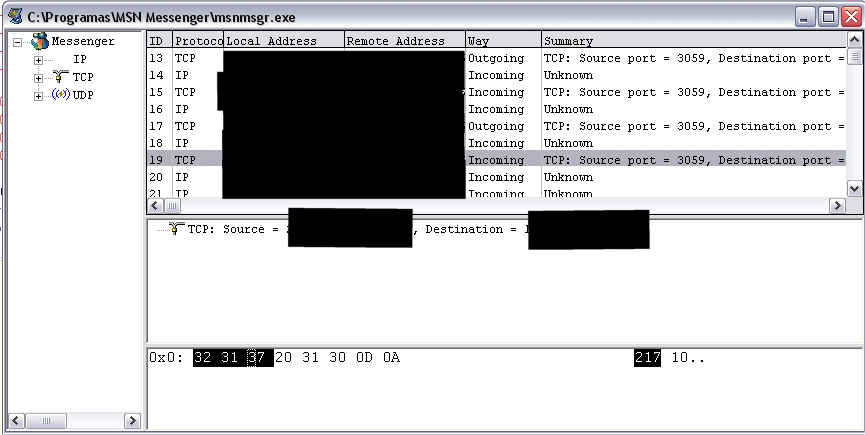This screenshot has width=865, height=435.
Task: Click the msnmsgr.exe title bar icon
Action: tap(16, 18)
